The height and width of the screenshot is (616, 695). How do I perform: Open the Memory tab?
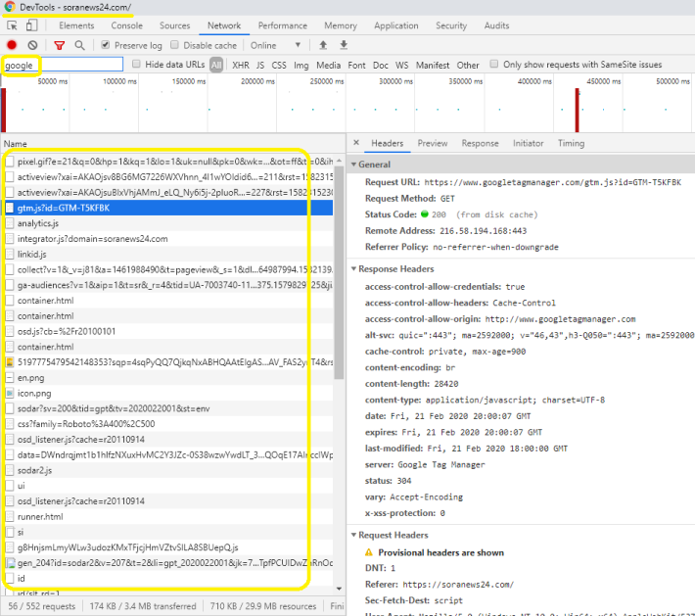pos(341,25)
